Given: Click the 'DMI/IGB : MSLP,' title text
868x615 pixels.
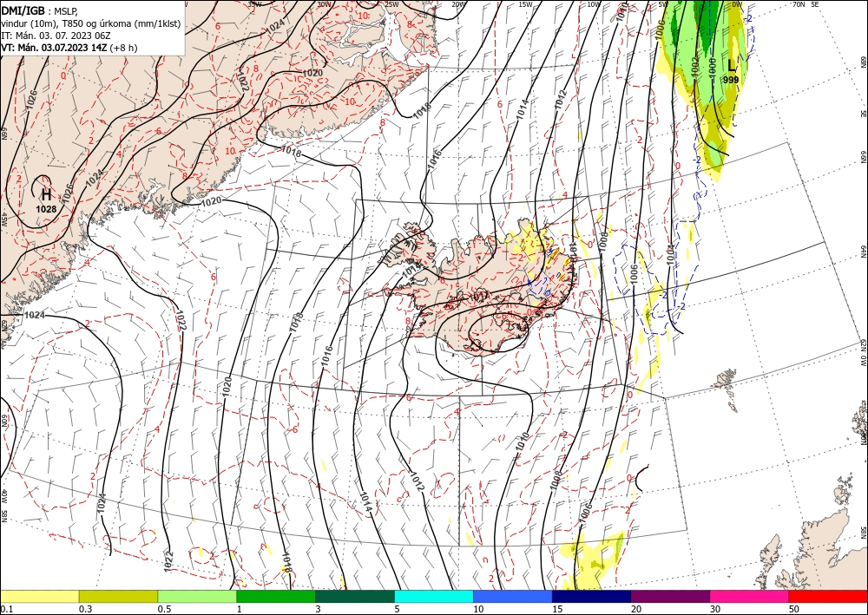Looking at the screenshot, I should point(41,11).
